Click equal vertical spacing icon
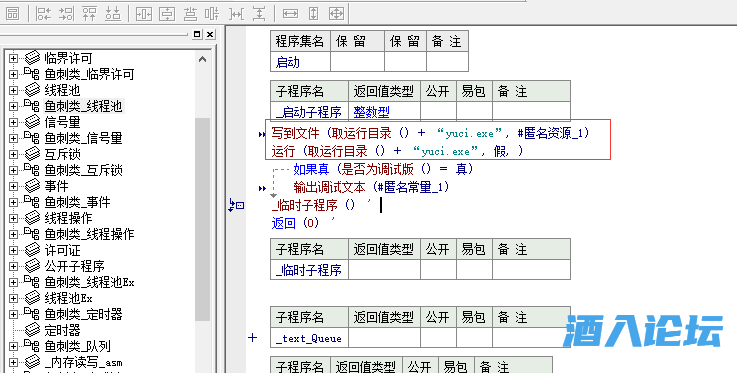737x373 pixels. 259,13
